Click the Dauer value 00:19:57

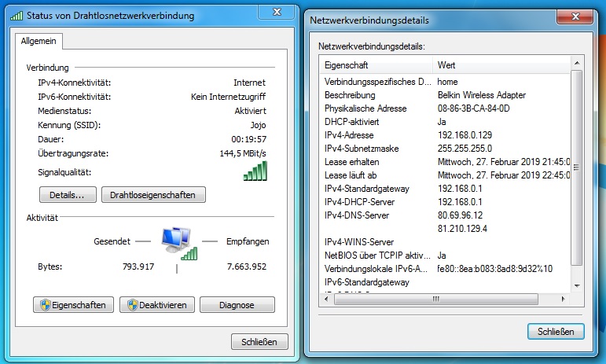(249, 139)
